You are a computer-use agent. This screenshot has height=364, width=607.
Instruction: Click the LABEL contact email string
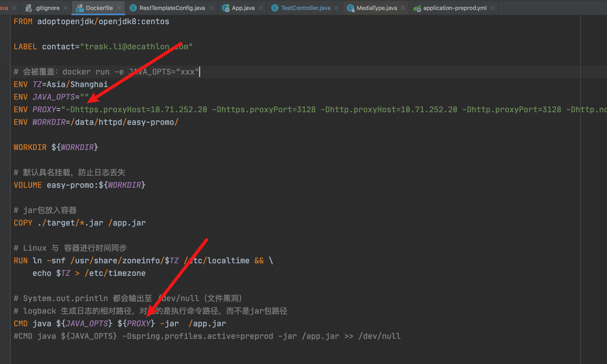(136, 47)
